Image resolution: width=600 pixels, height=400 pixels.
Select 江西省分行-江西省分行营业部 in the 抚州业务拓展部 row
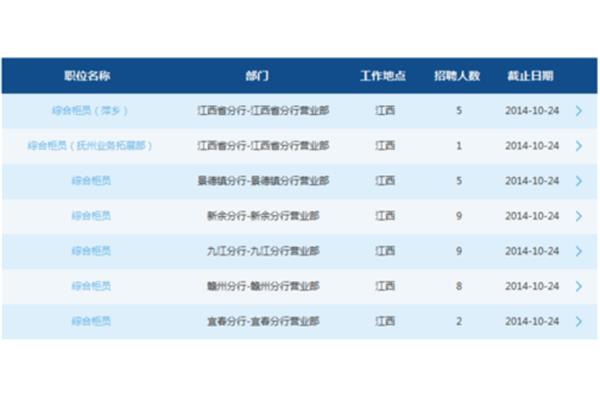(263, 145)
